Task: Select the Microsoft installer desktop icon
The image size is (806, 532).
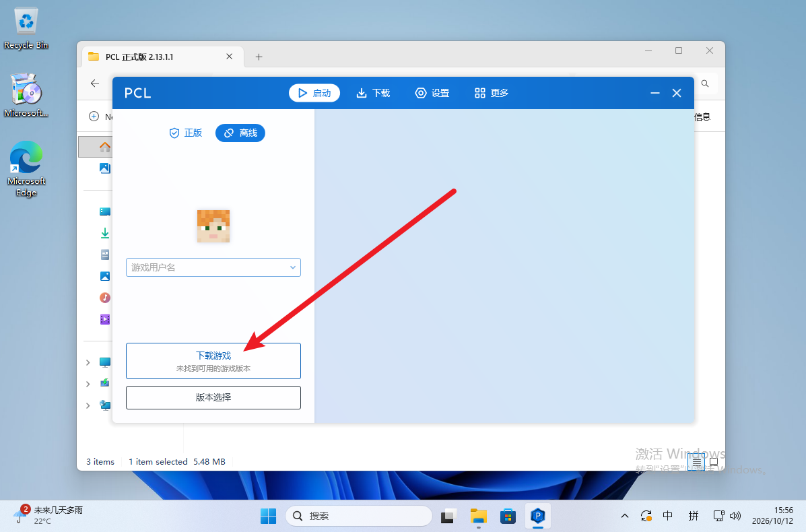Action: 26,96
